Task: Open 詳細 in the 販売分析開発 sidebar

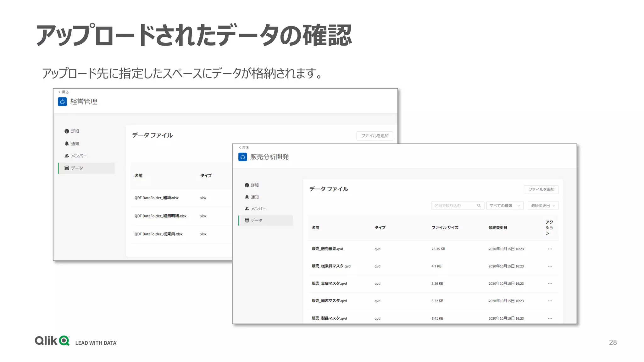Action: coord(252,185)
